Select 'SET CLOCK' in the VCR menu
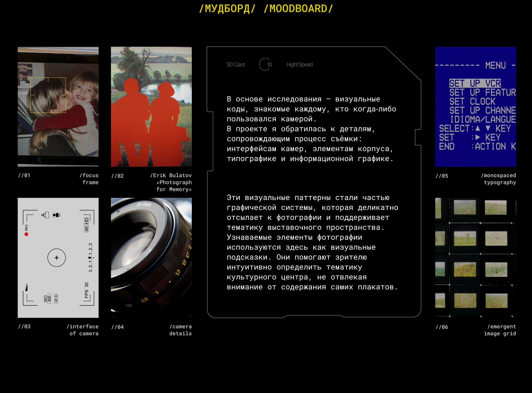 click(x=472, y=101)
